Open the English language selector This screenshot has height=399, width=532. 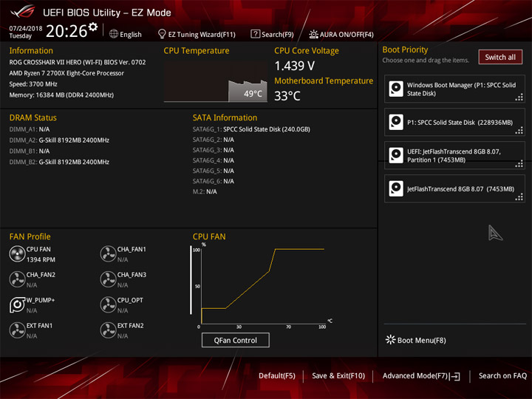(125, 34)
